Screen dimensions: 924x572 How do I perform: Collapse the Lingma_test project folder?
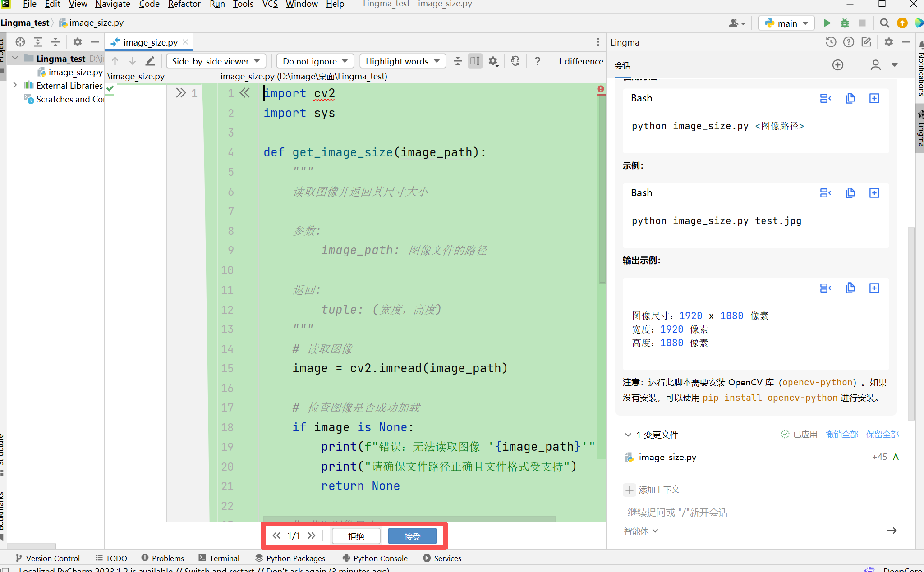pyautogui.click(x=15, y=58)
